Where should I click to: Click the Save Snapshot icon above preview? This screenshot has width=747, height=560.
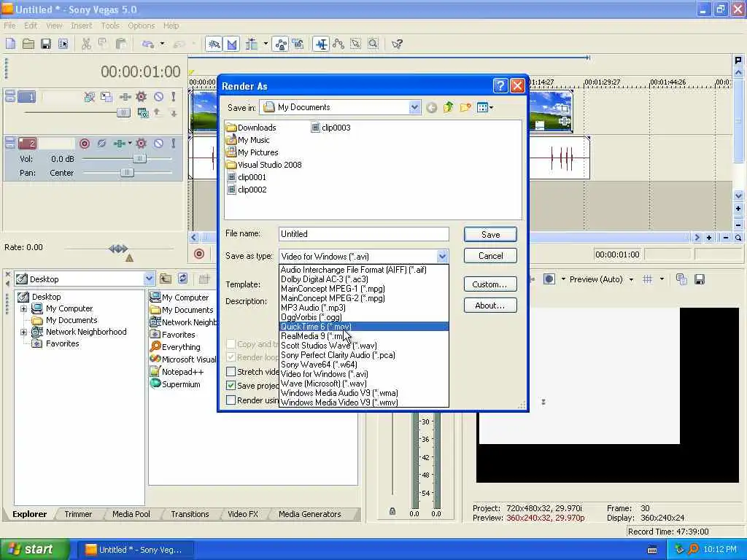pyautogui.click(x=700, y=279)
